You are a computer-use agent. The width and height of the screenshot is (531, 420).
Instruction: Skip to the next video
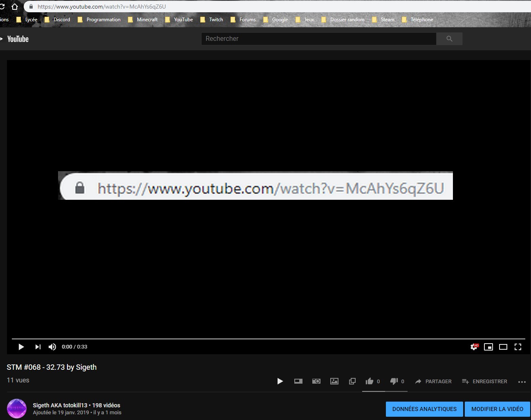tap(38, 347)
